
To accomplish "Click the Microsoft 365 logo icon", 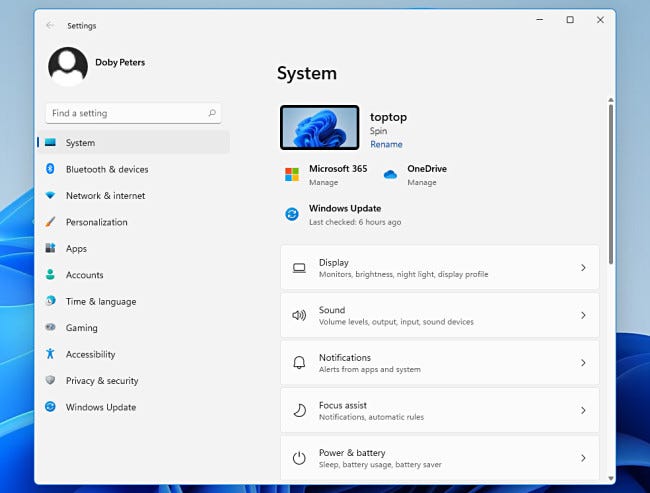I will (x=292, y=175).
